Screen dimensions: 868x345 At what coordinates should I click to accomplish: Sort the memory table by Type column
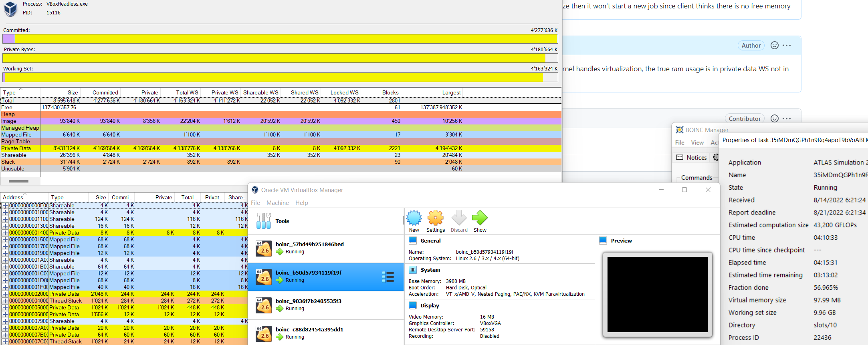click(20, 92)
